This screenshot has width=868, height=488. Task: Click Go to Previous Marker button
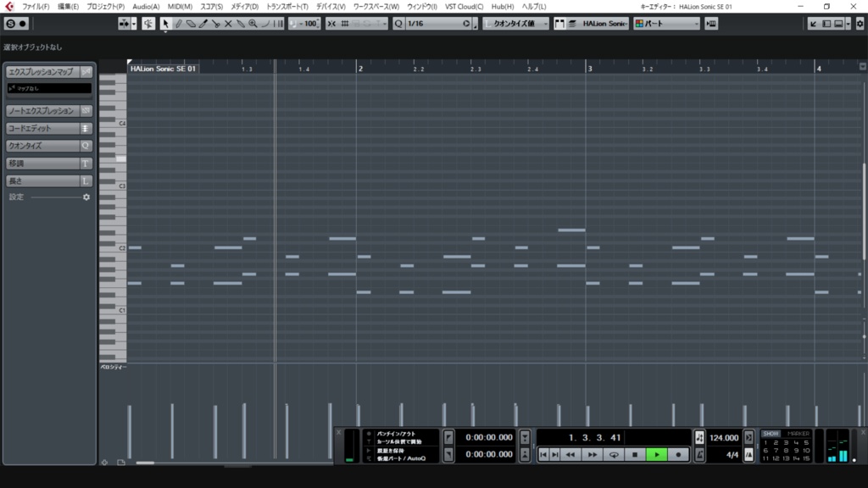click(543, 455)
